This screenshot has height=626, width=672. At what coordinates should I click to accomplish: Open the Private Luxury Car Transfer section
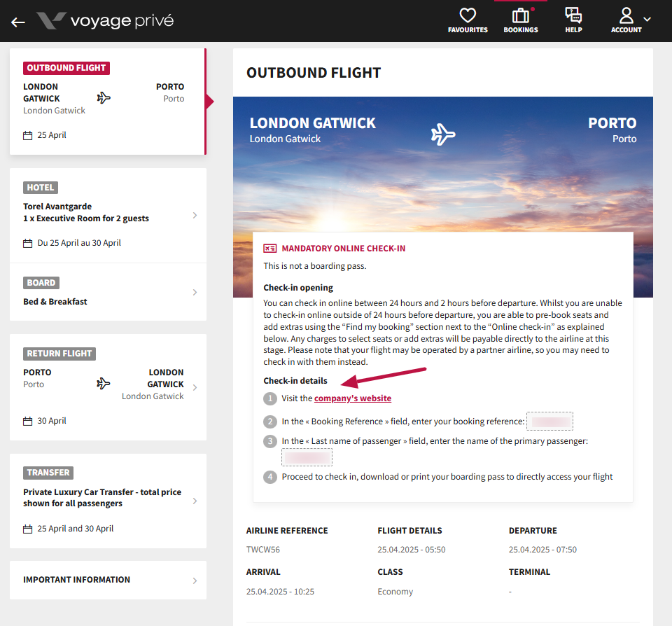(108, 501)
